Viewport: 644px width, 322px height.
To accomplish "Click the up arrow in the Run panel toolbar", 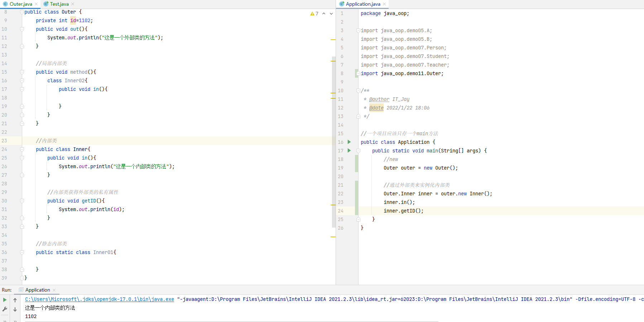I will [15, 300].
